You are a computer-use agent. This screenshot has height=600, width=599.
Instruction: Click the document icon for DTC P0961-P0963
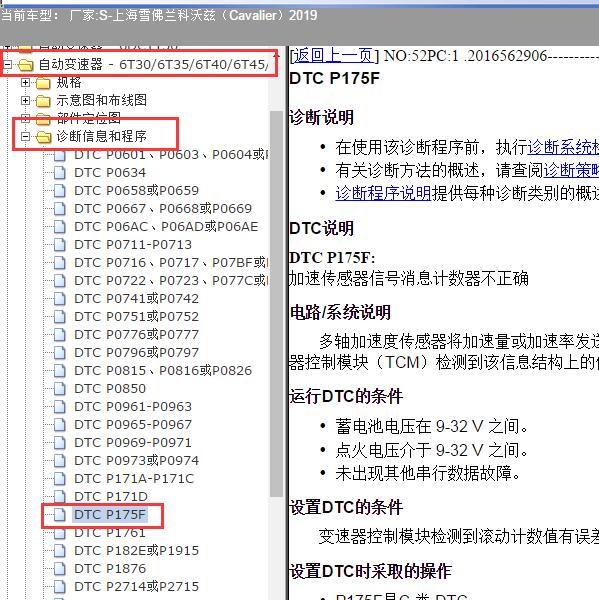(60, 407)
